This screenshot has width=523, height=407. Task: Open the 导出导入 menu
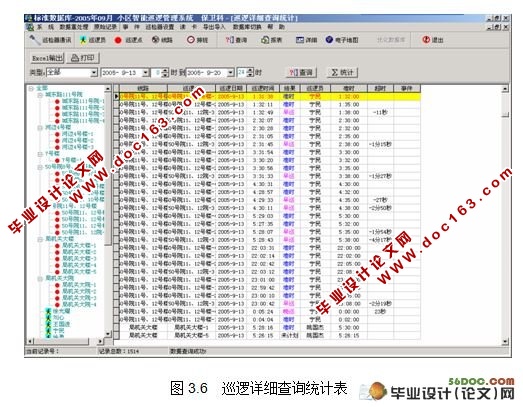pyautogui.click(x=214, y=27)
